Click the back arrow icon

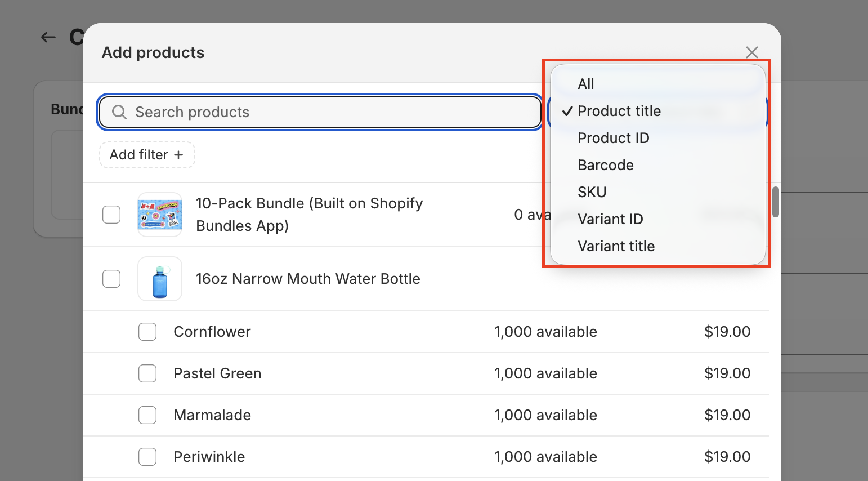point(48,38)
